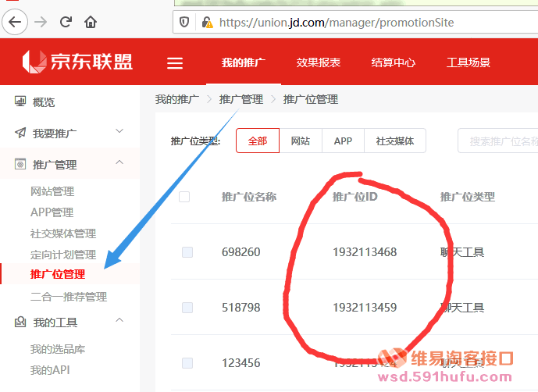Image resolution: width=538 pixels, height=392 pixels.
Task: Click the 我要推广 paper plane icon
Action: click(x=20, y=133)
